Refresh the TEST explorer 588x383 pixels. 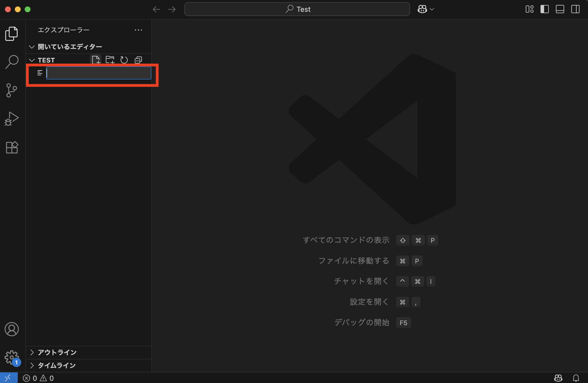click(124, 60)
